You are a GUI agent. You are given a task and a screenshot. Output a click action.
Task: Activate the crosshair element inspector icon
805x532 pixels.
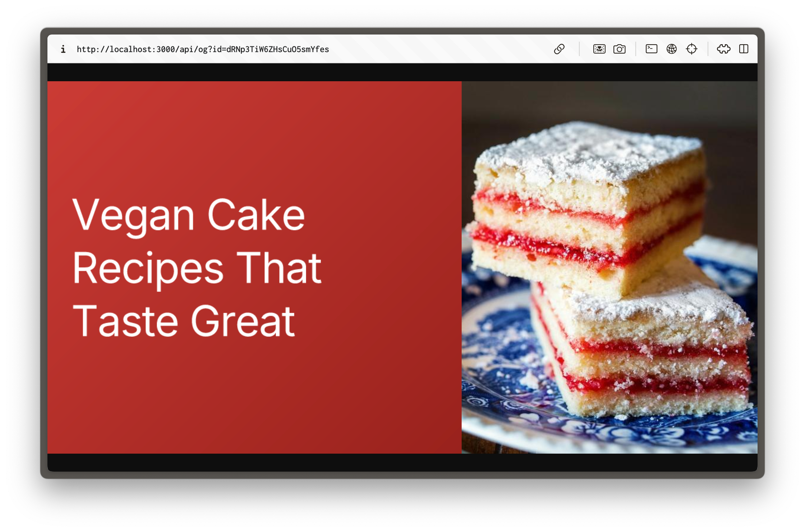click(x=691, y=49)
